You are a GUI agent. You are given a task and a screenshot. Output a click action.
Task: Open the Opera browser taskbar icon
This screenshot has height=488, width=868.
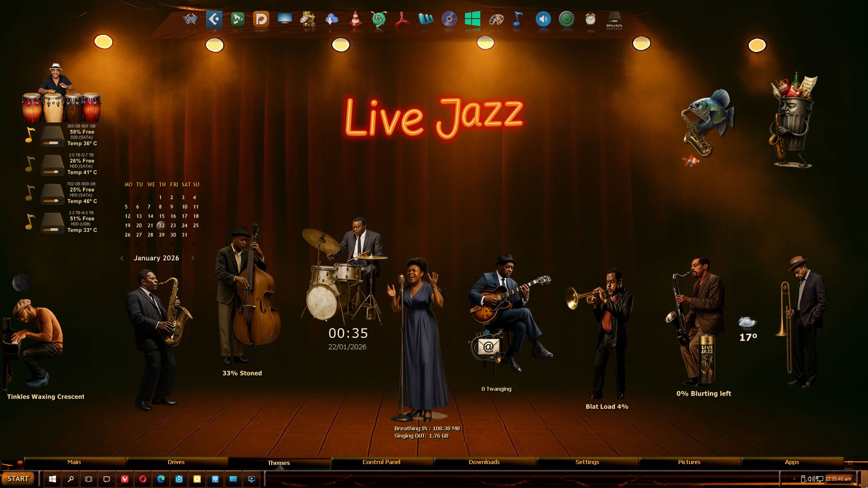coord(143,479)
